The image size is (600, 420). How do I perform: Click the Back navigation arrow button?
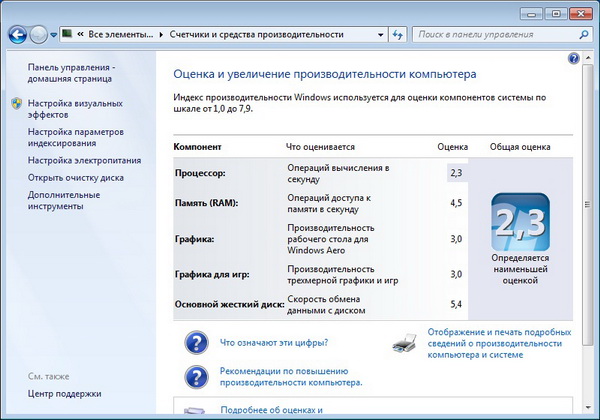click(17, 34)
